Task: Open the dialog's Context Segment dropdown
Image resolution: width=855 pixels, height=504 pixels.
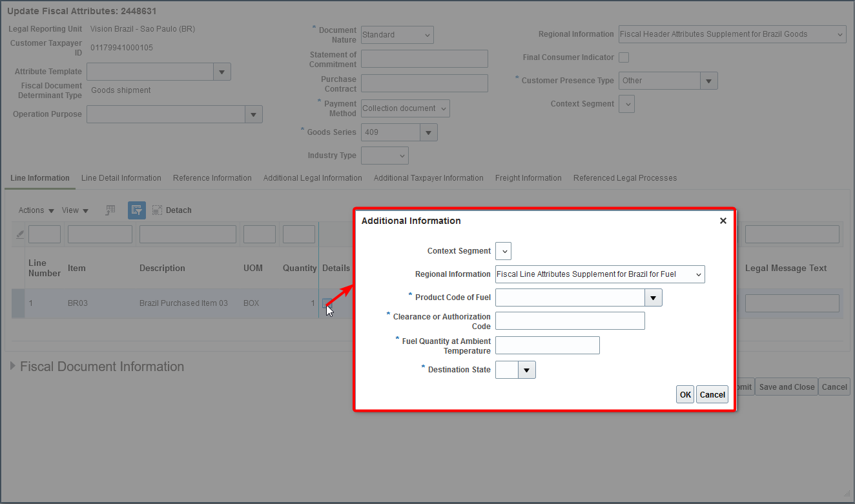Action: pos(503,251)
